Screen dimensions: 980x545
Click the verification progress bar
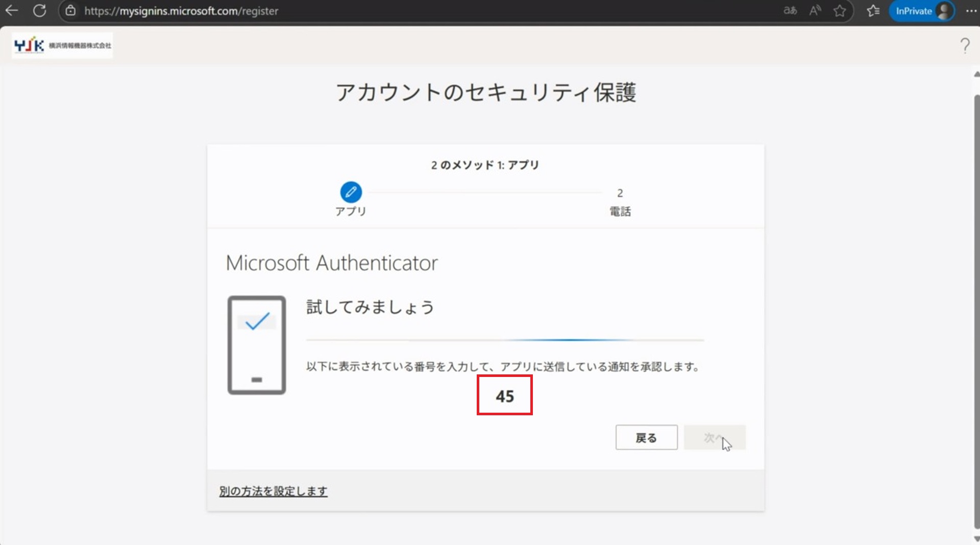(x=504, y=340)
